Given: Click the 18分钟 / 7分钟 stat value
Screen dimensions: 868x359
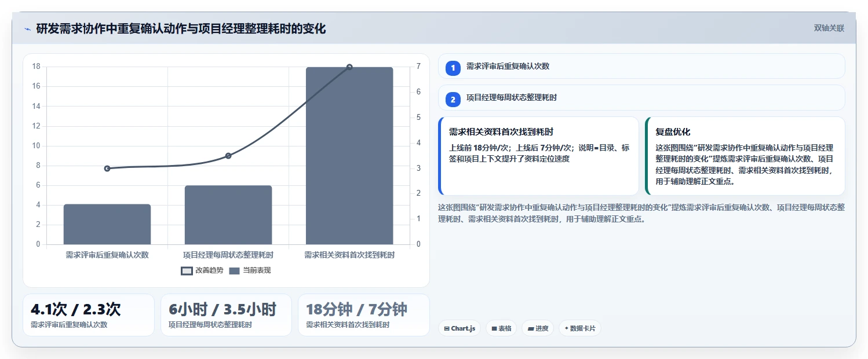Looking at the screenshot, I should (356, 309).
